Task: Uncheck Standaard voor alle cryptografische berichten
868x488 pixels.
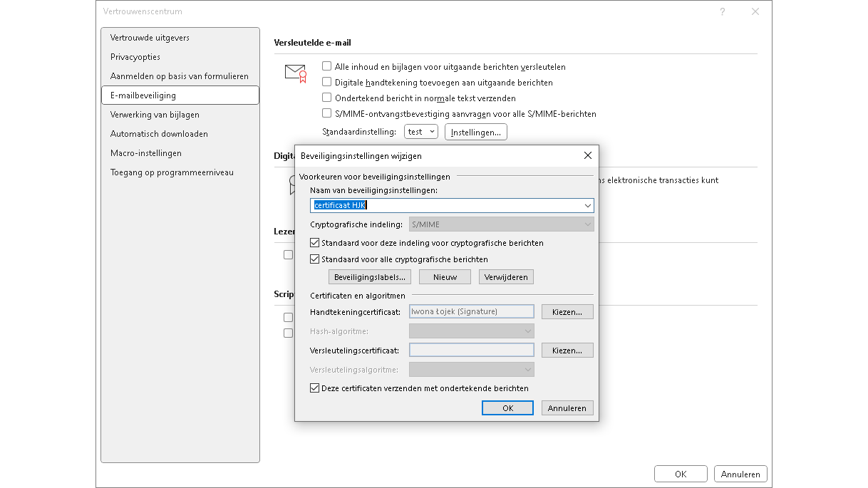Action: point(315,259)
